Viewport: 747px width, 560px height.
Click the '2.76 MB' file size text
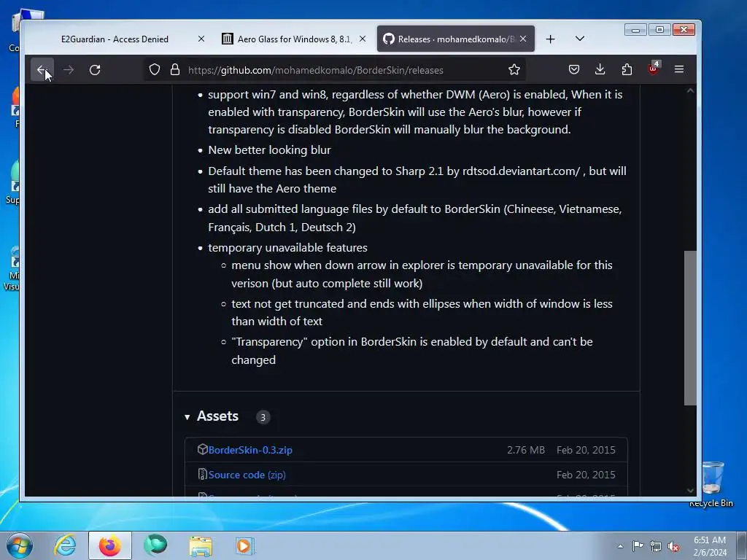[x=525, y=450]
